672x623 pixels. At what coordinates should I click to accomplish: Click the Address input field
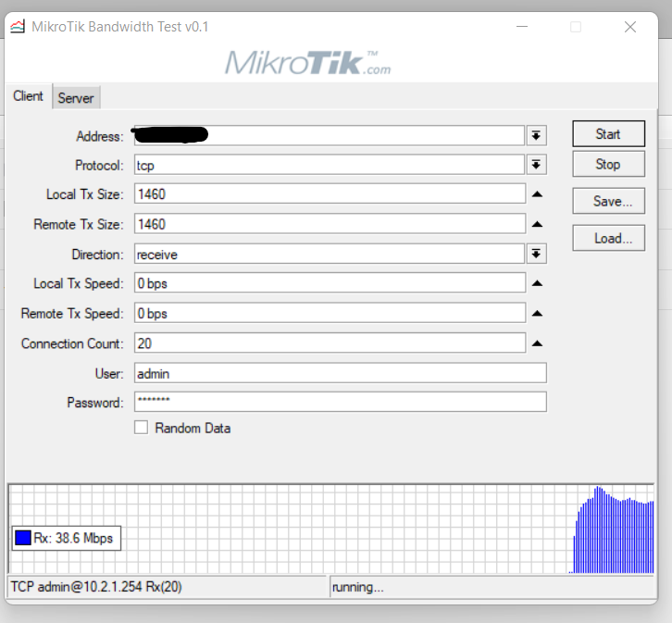pos(330,136)
